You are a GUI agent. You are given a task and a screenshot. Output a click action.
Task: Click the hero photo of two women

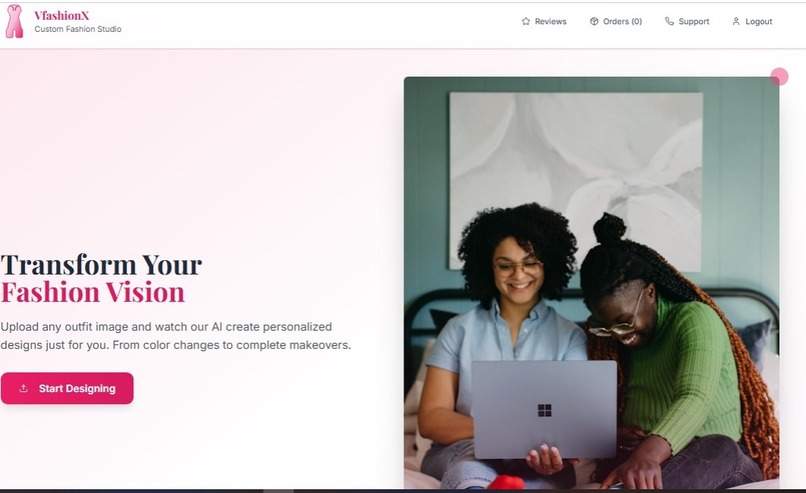(x=592, y=282)
